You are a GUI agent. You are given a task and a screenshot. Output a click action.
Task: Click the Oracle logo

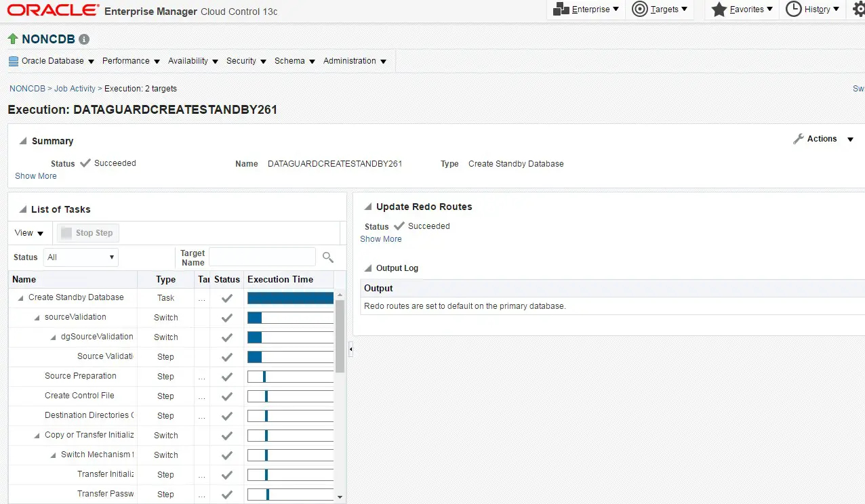(x=53, y=10)
